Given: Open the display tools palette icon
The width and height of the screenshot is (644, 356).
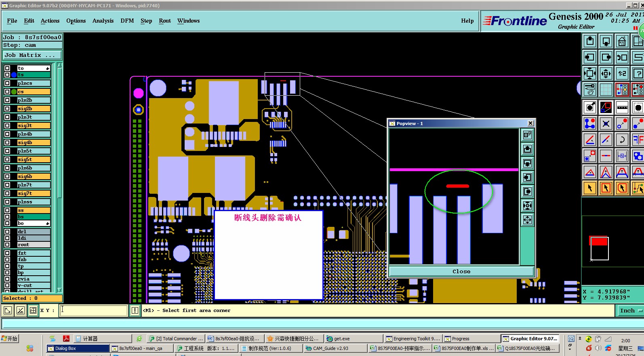Looking at the screenshot, I should coord(590,89).
